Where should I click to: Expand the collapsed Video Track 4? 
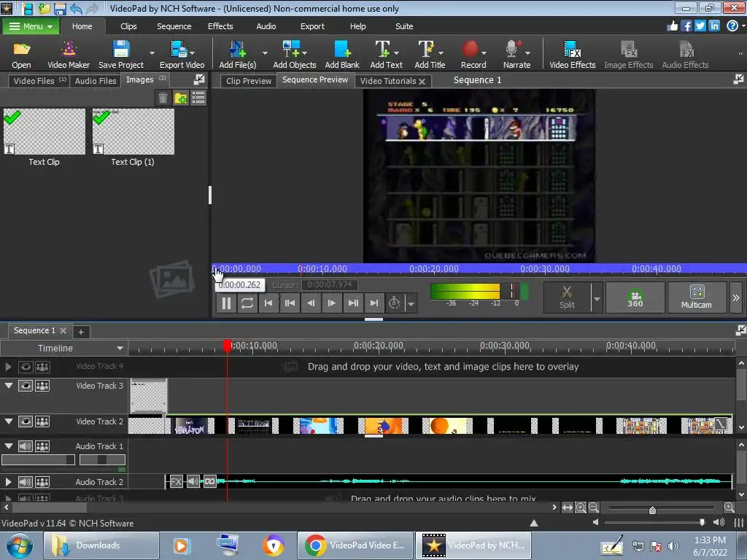[x=8, y=367]
